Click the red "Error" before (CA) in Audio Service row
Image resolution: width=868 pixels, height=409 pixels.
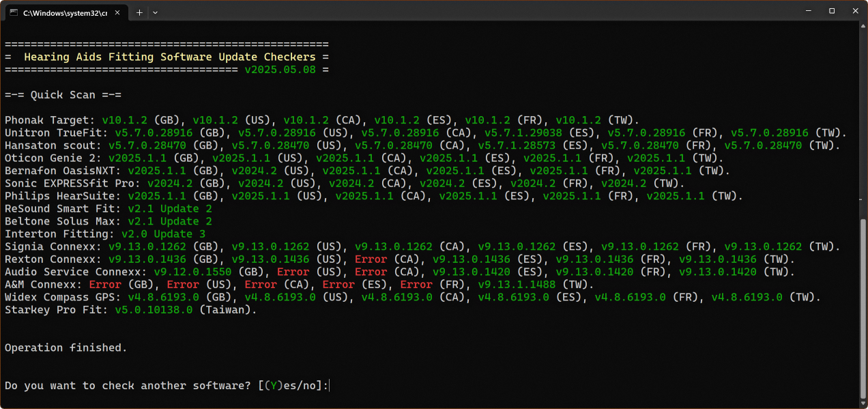pyautogui.click(x=371, y=272)
